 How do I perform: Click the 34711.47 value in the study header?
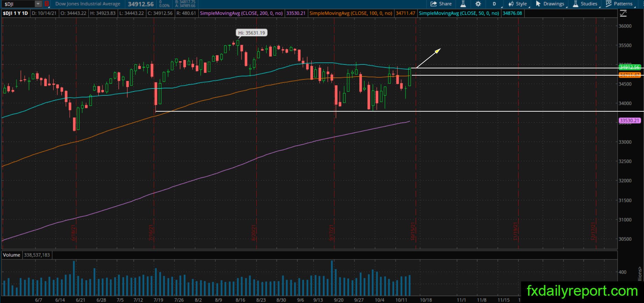tap(405, 13)
